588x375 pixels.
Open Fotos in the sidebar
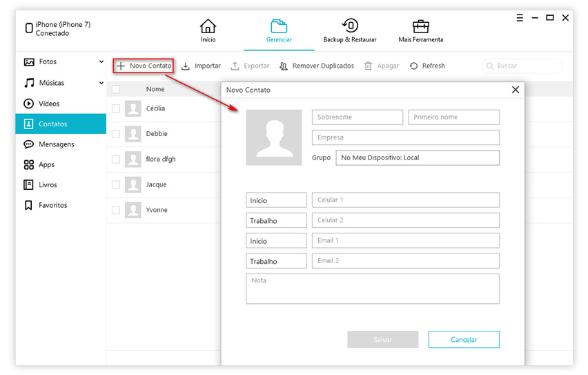coord(48,61)
